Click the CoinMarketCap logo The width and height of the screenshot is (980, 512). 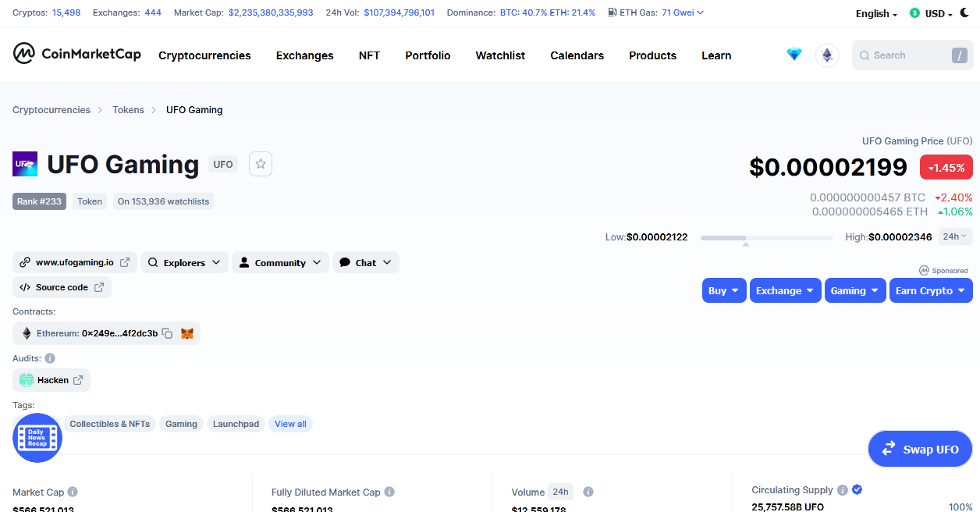(x=76, y=54)
